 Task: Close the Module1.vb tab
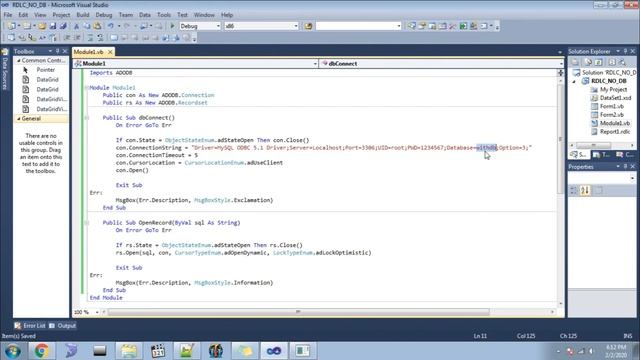point(110,52)
